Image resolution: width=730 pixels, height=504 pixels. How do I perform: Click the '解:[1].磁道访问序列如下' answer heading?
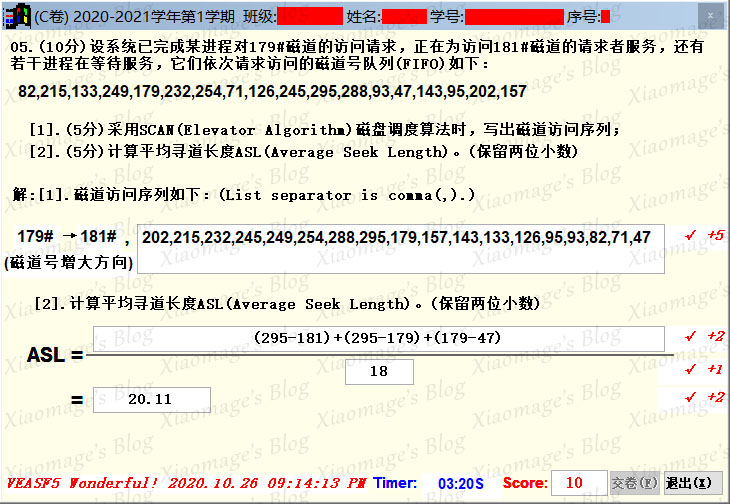[112, 195]
